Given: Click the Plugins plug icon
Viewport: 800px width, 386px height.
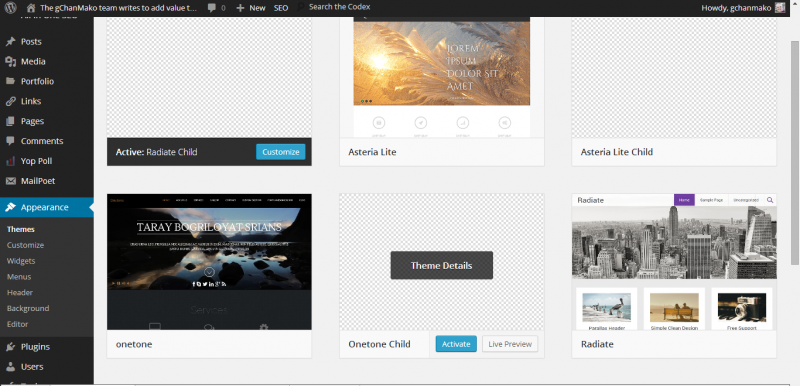Looking at the screenshot, I should coord(11,347).
